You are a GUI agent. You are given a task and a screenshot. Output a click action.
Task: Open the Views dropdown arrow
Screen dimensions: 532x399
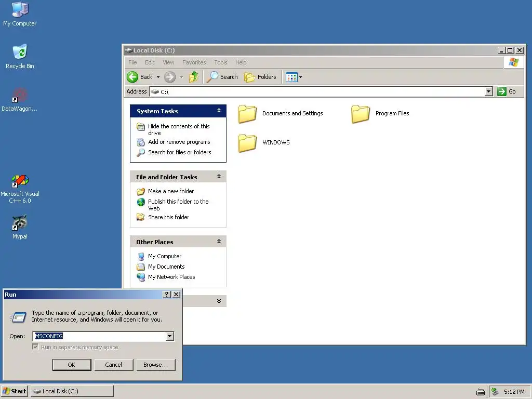300,77
